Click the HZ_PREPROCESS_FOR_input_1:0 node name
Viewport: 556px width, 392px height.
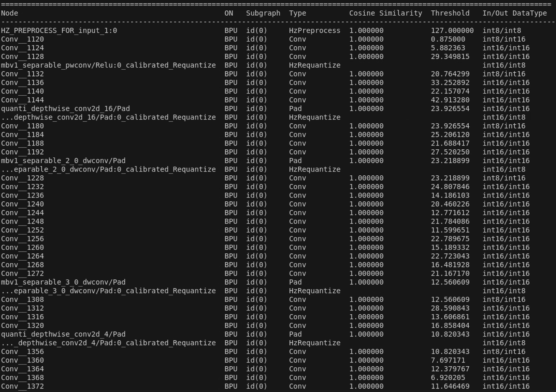point(59,31)
